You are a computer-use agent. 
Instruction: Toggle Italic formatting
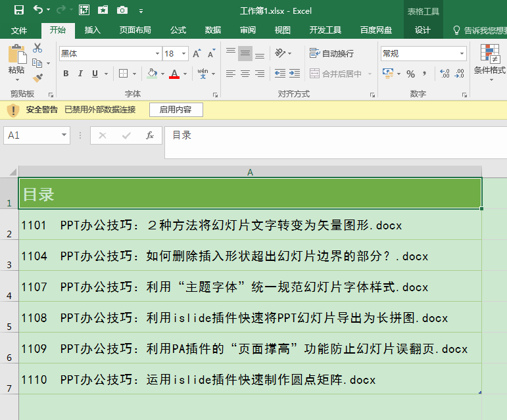(80, 74)
